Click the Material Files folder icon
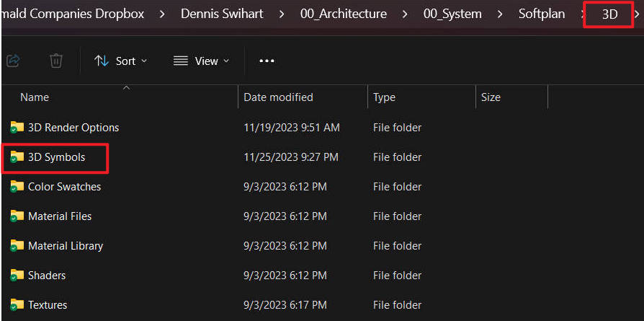 (x=17, y=216)
